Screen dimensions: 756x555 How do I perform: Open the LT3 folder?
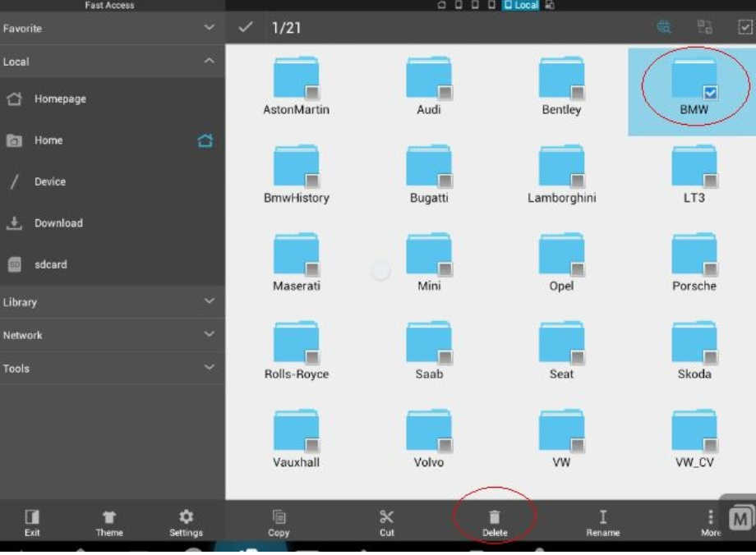point(694,174)
